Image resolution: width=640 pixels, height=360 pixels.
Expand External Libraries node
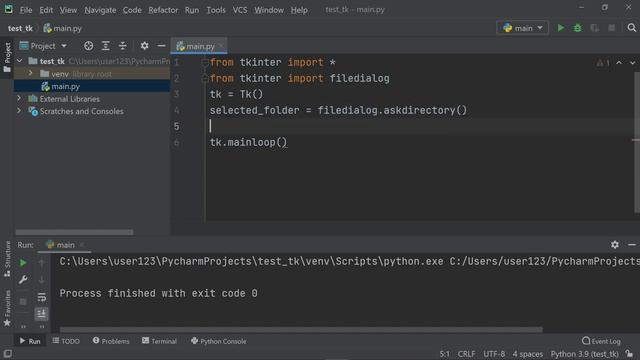[x=19, y=98]
